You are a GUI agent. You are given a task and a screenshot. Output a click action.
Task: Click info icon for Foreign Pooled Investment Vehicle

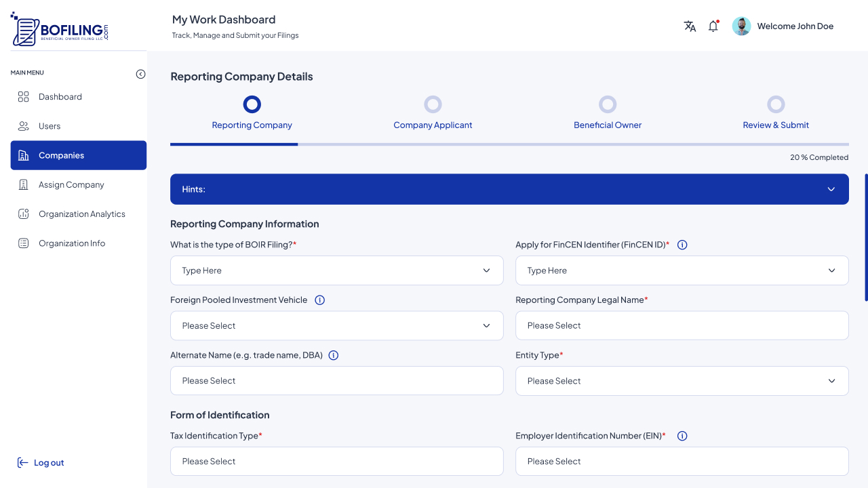click(x=320, y=300)
